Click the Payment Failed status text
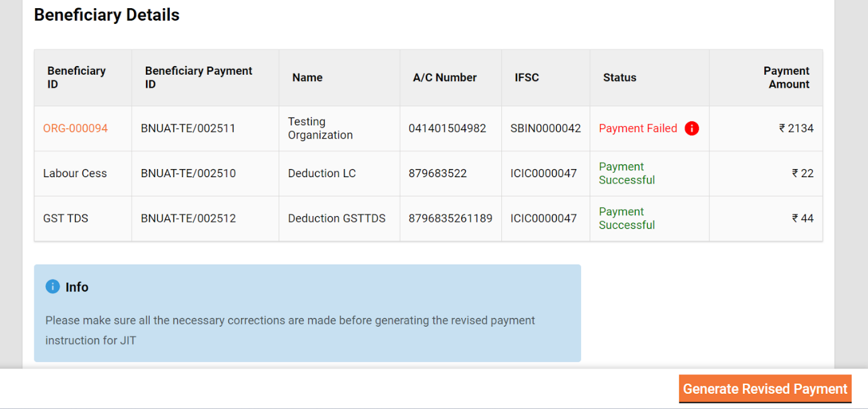868x409 pixels. point(638,128)
